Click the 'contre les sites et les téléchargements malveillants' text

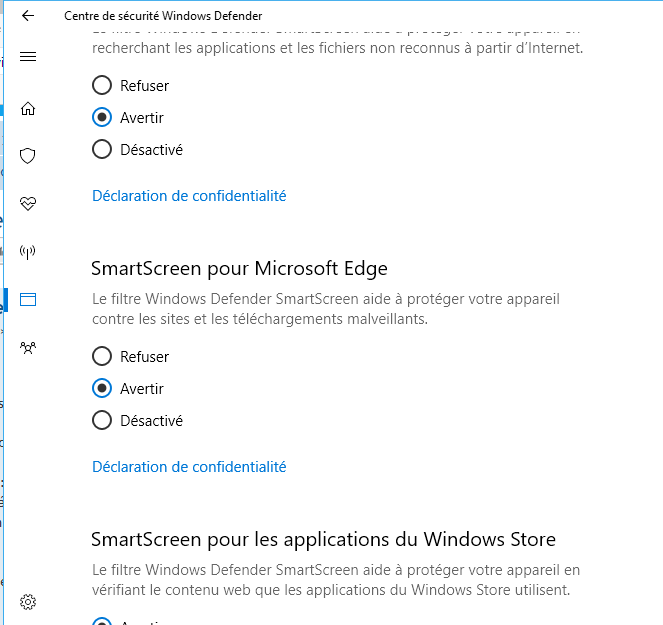[260, 319]
